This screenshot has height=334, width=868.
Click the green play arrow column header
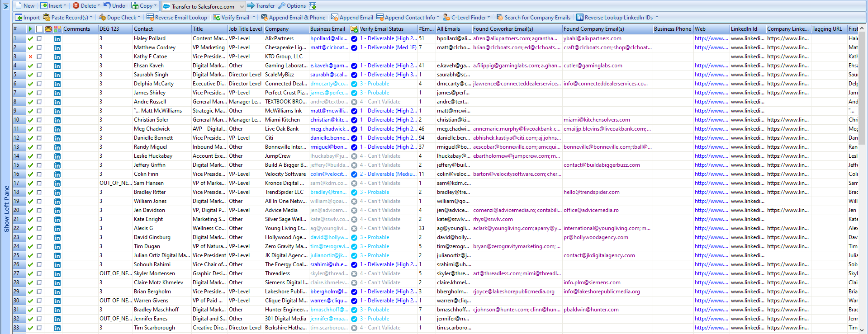coord(30,29)
